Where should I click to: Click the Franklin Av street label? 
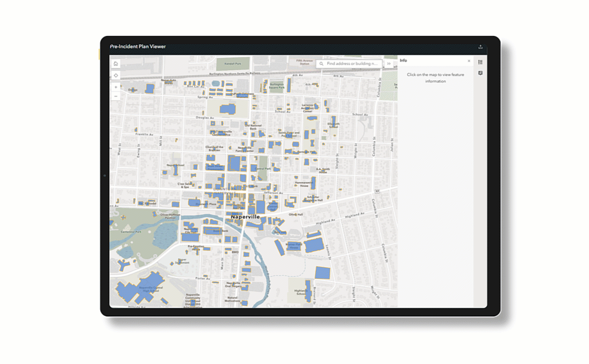click(x=144, y=134)
